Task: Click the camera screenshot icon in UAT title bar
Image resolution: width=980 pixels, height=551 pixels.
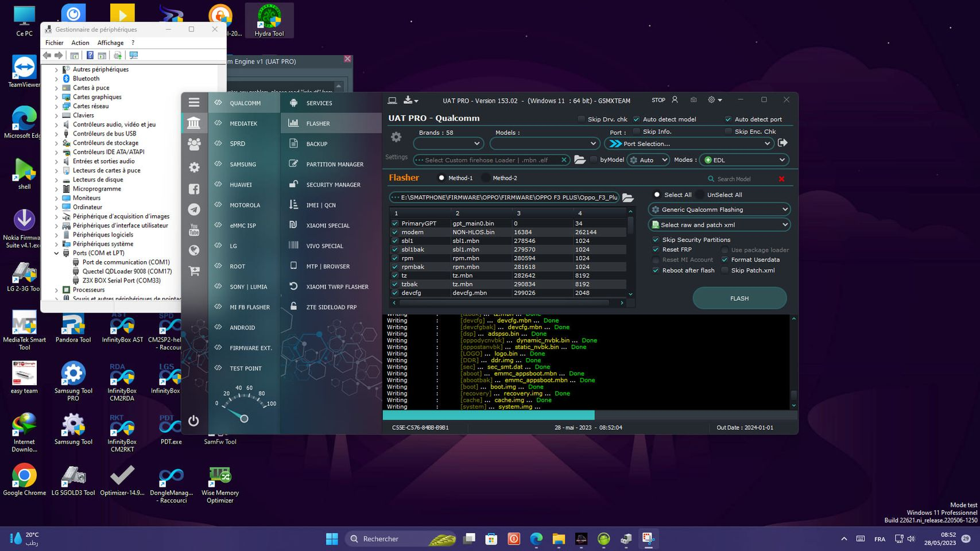Action: pos(694,100)
